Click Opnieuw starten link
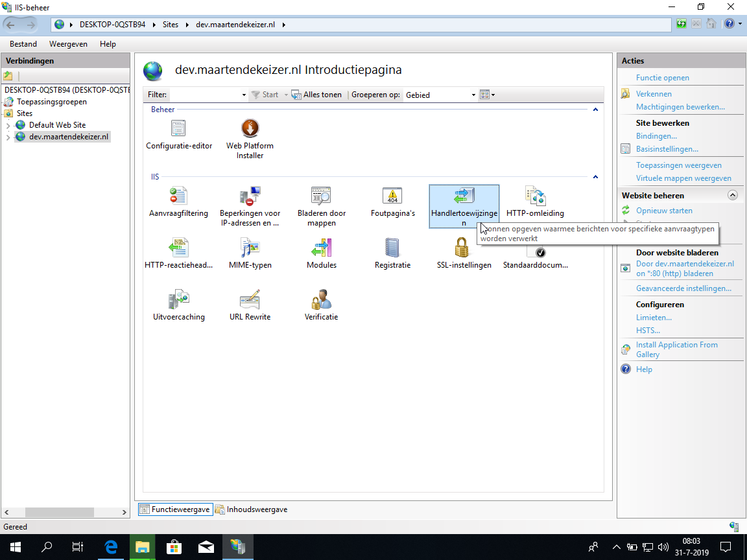The height and width of the screenshot is (560, 747). [x=664, y=211]
